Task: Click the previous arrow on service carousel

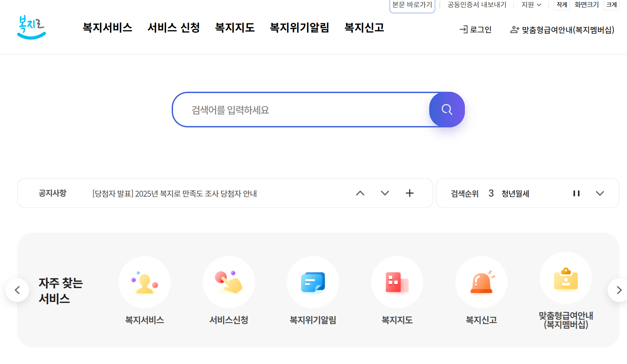Action: click(17, 290)
